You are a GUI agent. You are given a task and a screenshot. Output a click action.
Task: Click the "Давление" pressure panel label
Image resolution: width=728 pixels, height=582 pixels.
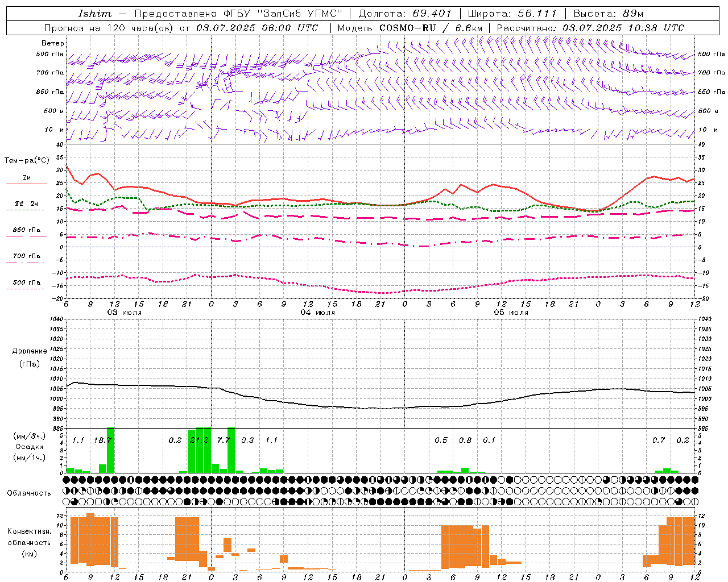point(30,351)
